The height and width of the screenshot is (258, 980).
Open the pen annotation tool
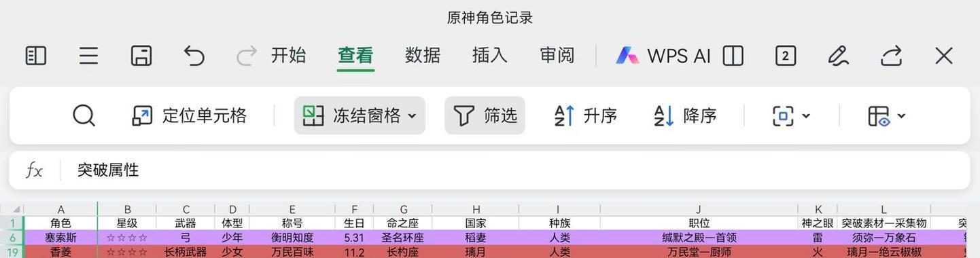838,56
